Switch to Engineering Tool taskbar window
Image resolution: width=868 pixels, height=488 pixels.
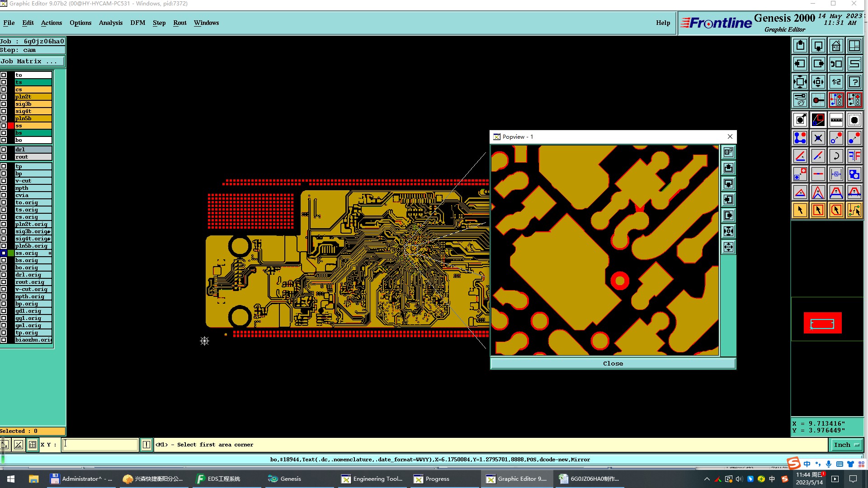click(373, 479)
